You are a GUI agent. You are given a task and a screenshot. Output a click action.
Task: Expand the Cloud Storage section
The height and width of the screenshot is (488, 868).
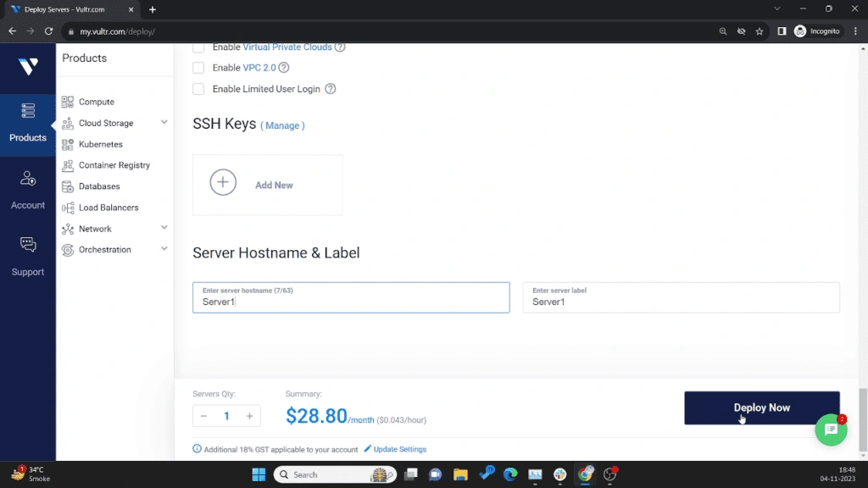click(164, 122)
